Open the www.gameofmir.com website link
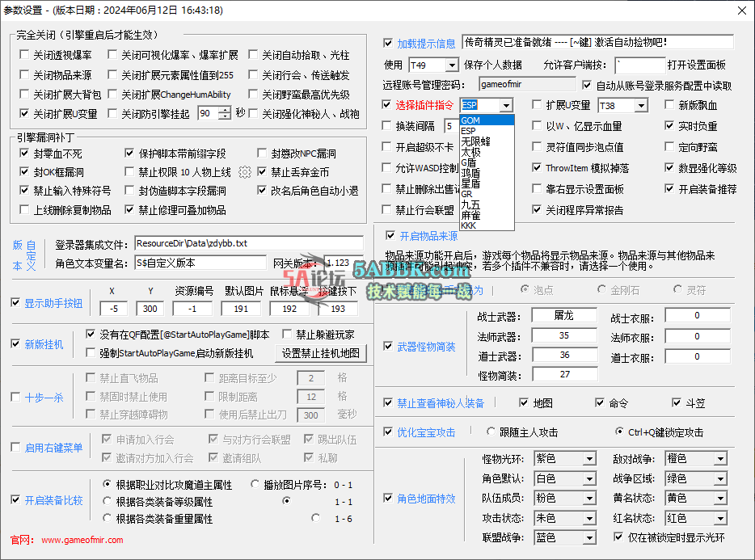755x560 pixels. click(82, 540)
